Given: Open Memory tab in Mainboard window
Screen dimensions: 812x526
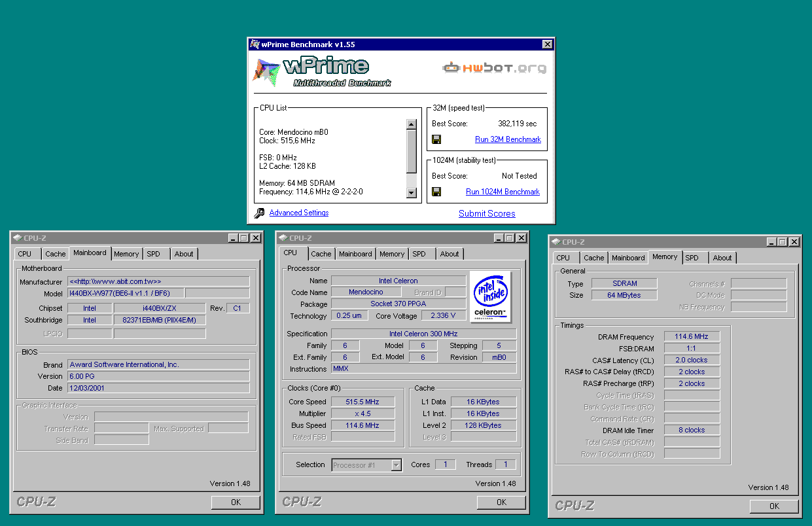Looking at the screenshot, I should (x=126, y=254).
